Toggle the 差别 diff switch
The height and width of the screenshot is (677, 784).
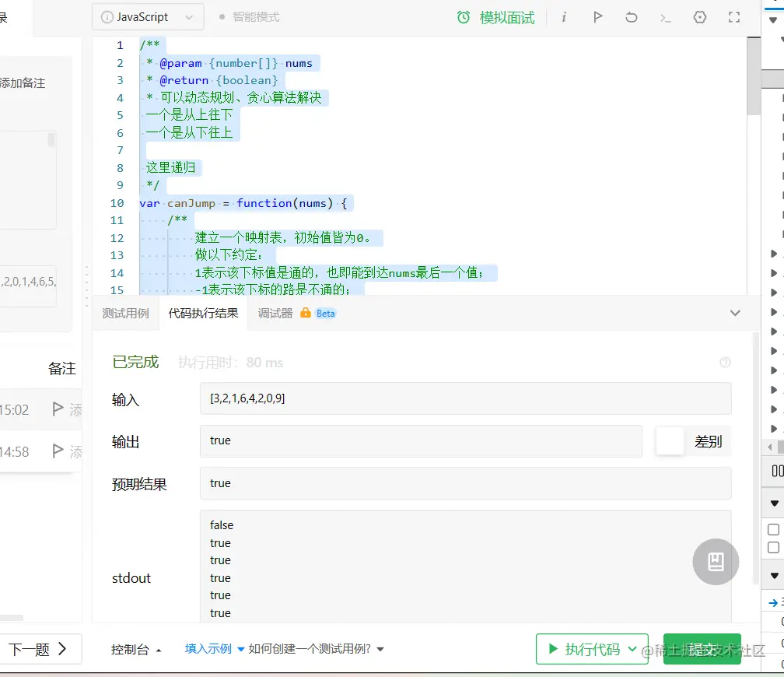670,441
